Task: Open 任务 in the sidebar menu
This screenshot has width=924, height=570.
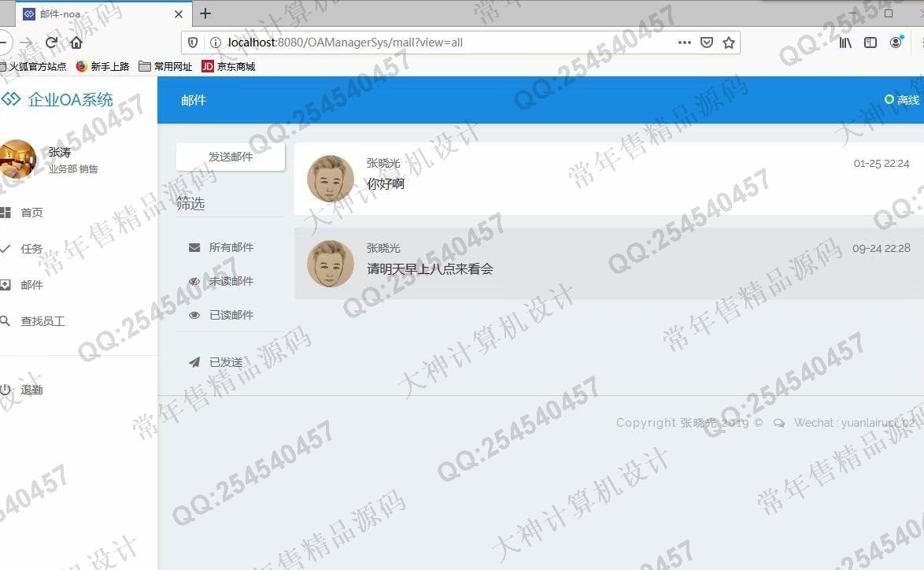Action: 31,249
